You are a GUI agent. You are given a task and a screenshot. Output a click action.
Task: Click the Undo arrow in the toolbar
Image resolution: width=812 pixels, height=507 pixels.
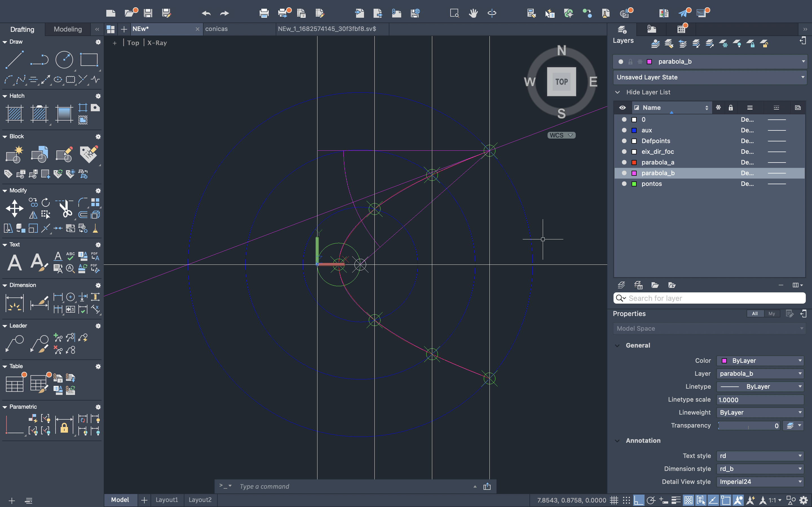click(x=206, y=14)
